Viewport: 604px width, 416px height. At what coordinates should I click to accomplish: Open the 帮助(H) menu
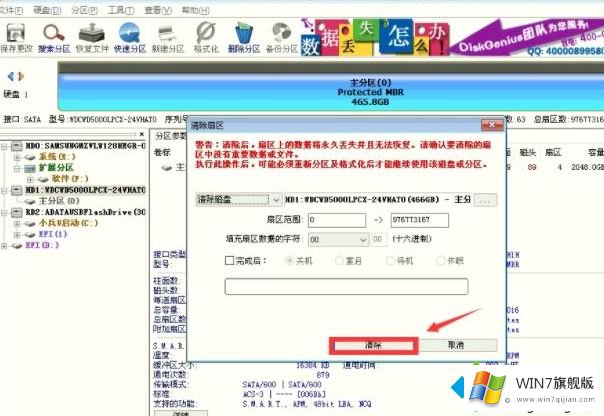coord(195,10)
